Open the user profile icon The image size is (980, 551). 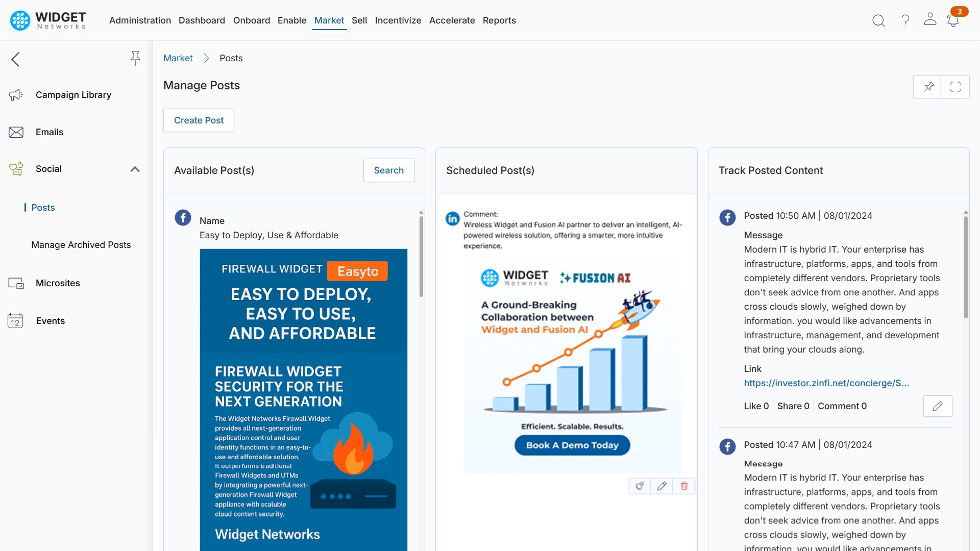point(929,20)
